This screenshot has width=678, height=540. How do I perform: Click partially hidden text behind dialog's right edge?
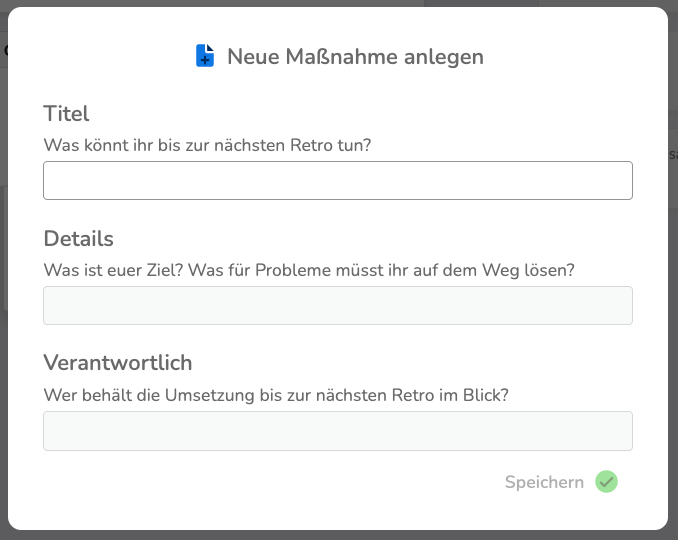click(x=673, y=154)
